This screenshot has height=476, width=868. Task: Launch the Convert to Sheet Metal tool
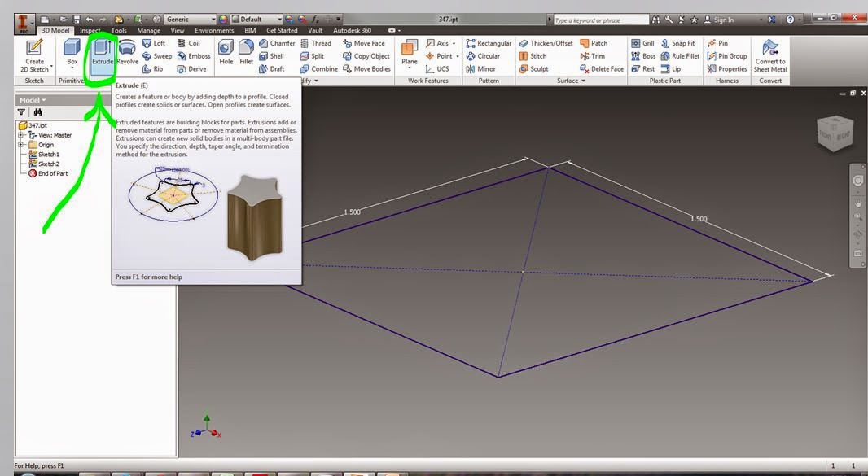click(769, 55)
